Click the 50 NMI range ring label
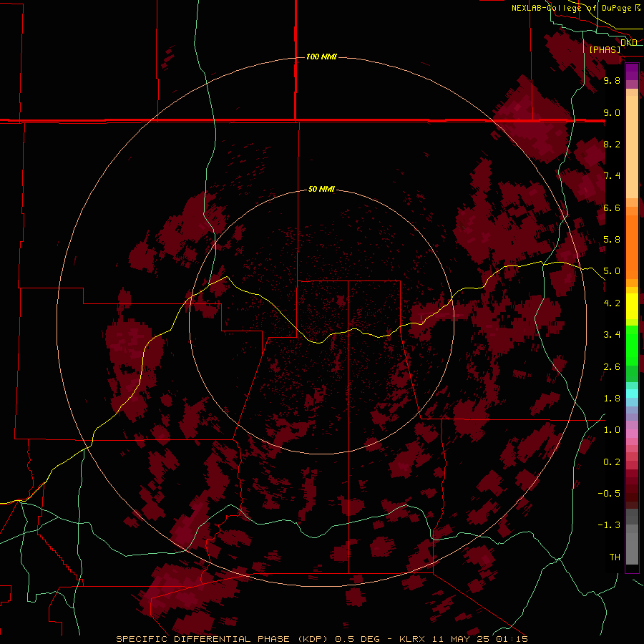Viewport: 644px width, 644px height. (321, 189)
